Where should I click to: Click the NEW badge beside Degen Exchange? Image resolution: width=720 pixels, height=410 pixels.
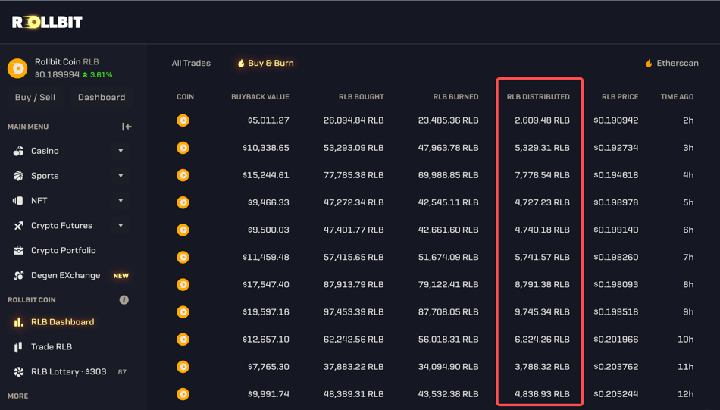[x=121, y=275]
